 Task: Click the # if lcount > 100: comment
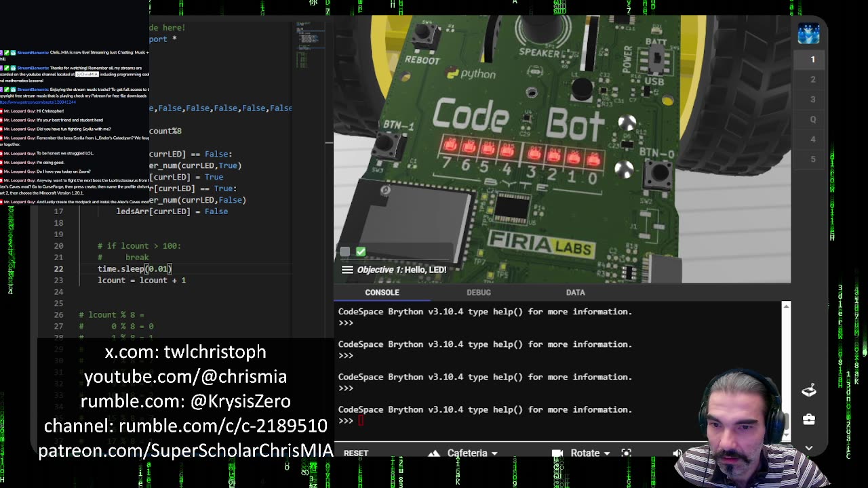pyautogui.click(x=139, y=246)
